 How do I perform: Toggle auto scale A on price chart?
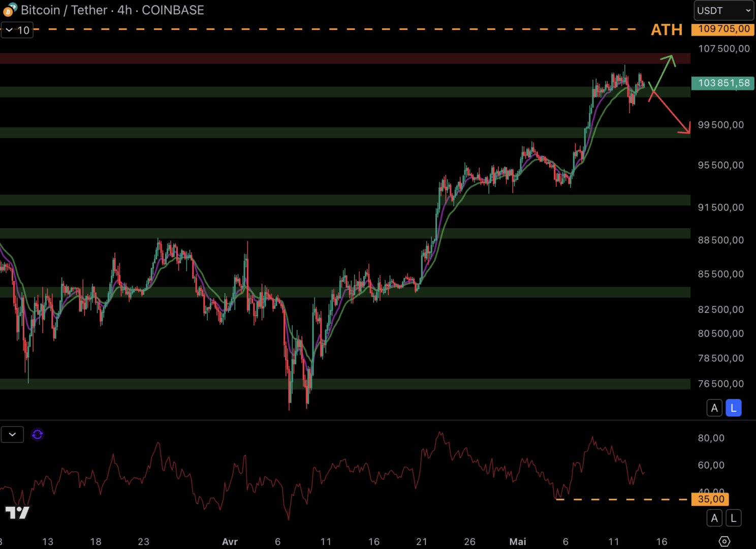click(714, 408)
